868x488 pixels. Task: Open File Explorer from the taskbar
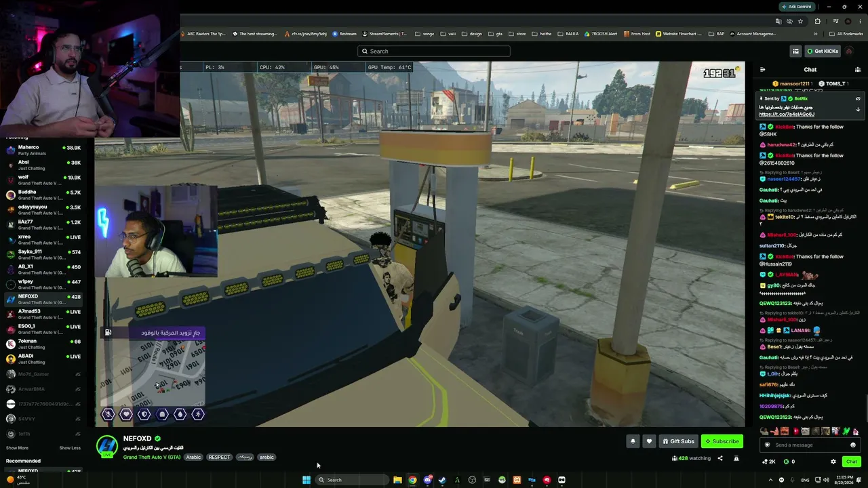[x=397, y=480]
